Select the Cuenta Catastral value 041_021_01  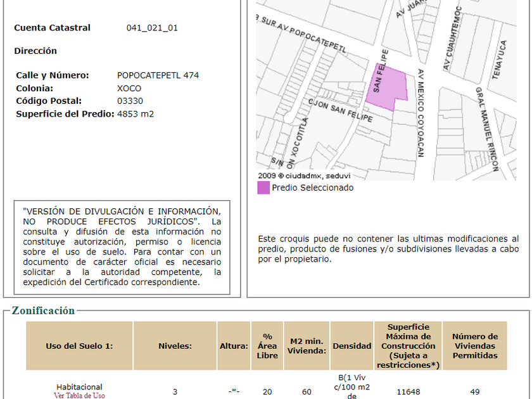click(152, 28)
